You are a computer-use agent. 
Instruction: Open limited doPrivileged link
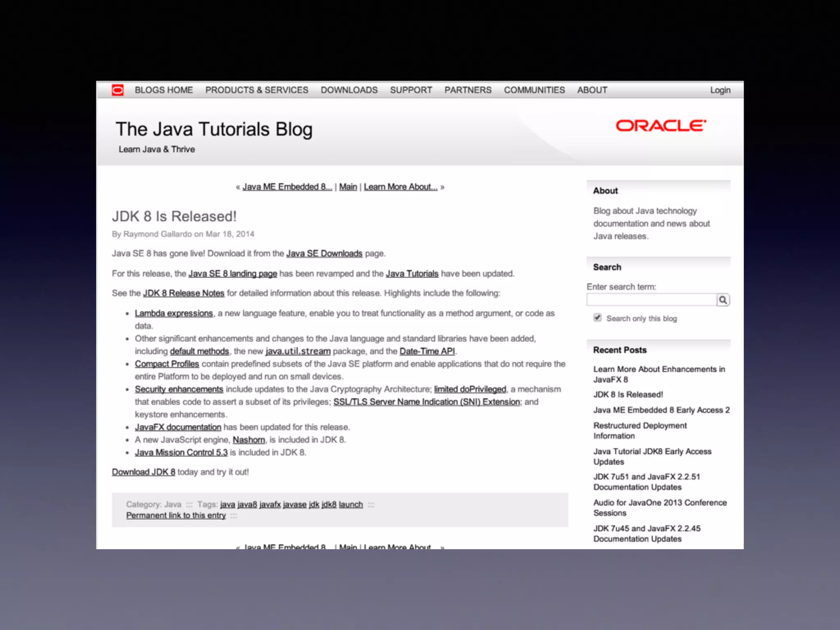click(470, 389)
